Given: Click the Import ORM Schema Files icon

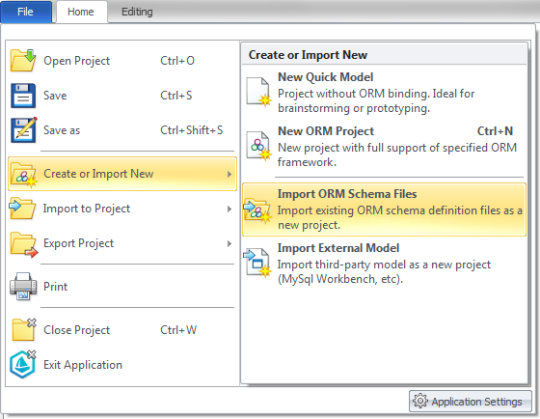Looking at the screenshot, I should pyautogui.click(x=257, y=210).
